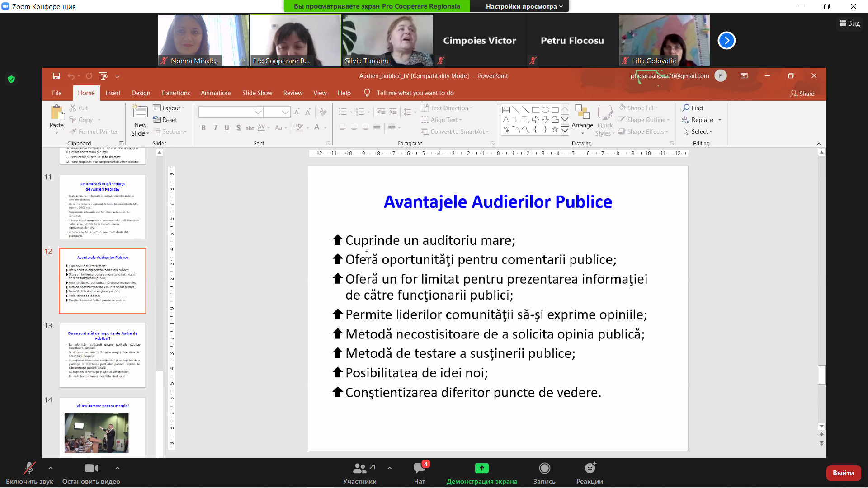Viewport: 868px width, 488px height.
Task: Click the Share button in PowerPoint
Action: point(802,94)
